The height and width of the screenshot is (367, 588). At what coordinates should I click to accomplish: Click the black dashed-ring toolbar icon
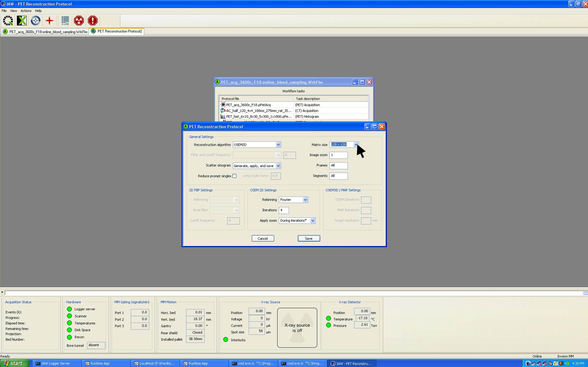(8, 21)
